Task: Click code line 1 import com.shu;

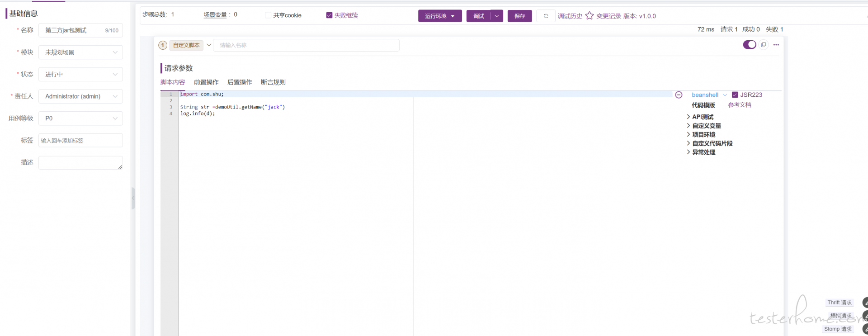Action: point(202,94)
